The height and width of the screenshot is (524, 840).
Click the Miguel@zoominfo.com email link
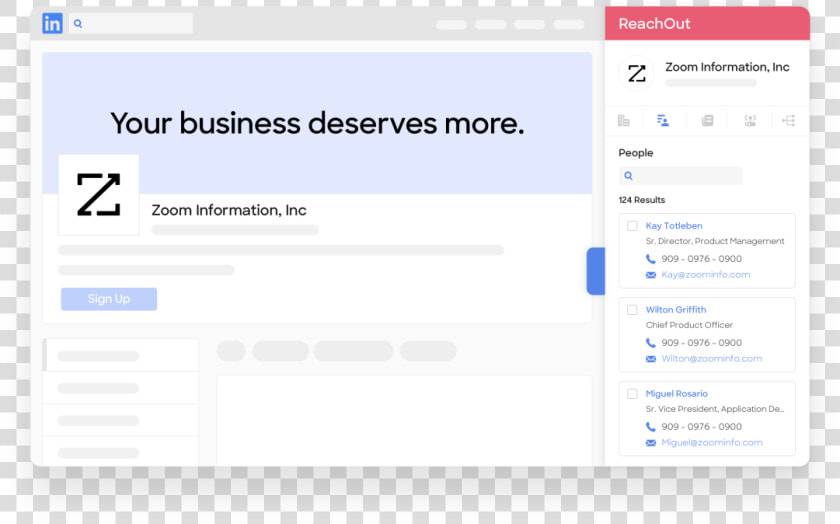pyautogui.click(x=712, y=443)
